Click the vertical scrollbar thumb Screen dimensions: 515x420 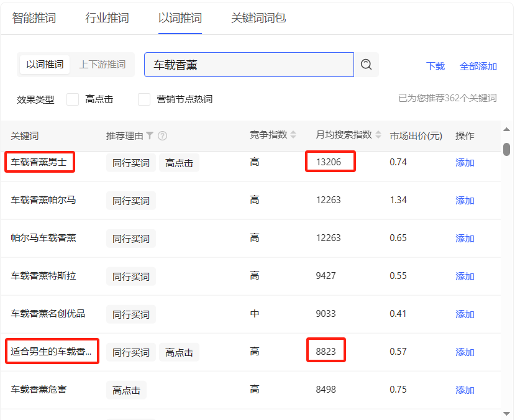[506, 149]
